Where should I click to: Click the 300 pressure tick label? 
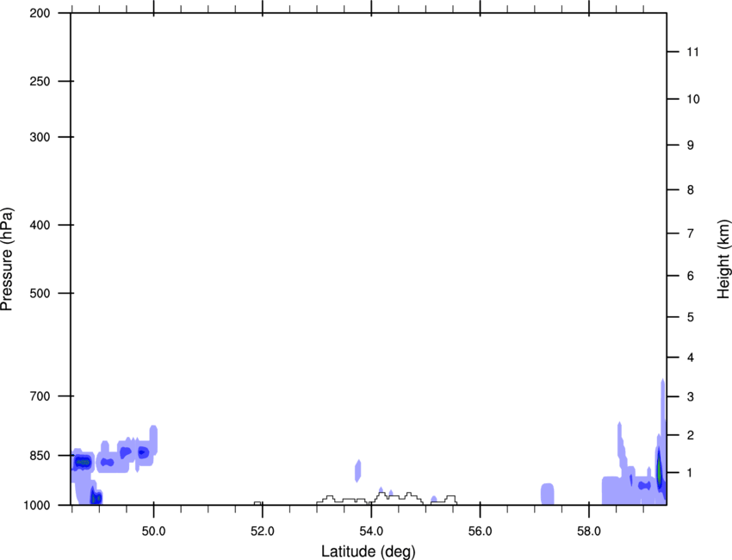point(40,137)
